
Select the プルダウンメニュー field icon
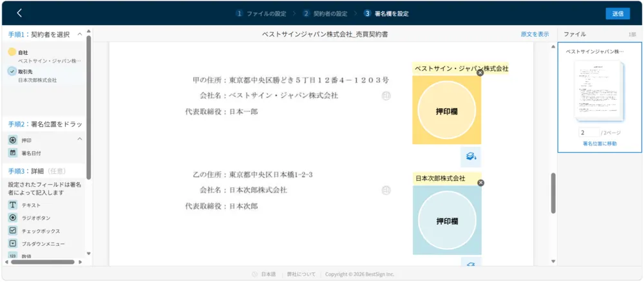point(13,243)
